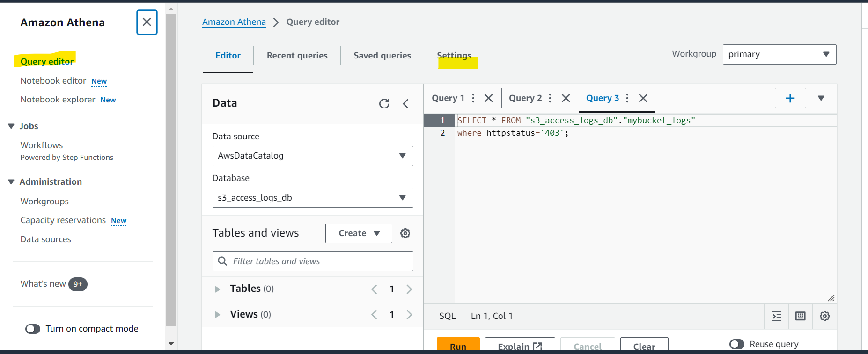868x354 pixels.
Task: Go to the previous page of Views
Action: (374, 315)
